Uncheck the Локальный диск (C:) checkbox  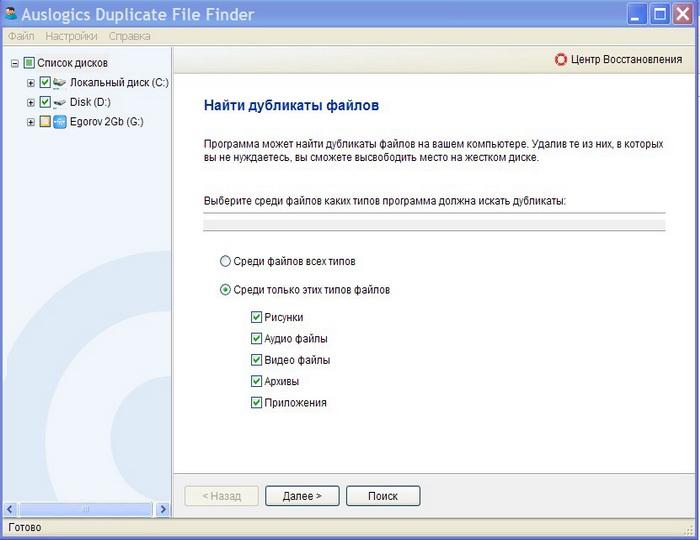45,82
